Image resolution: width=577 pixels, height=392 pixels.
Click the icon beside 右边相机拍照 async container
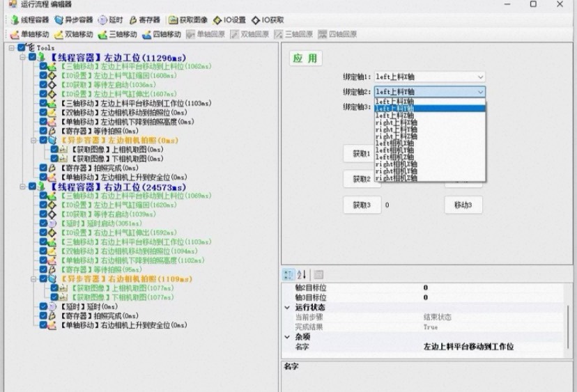click(x=52, y=279)
